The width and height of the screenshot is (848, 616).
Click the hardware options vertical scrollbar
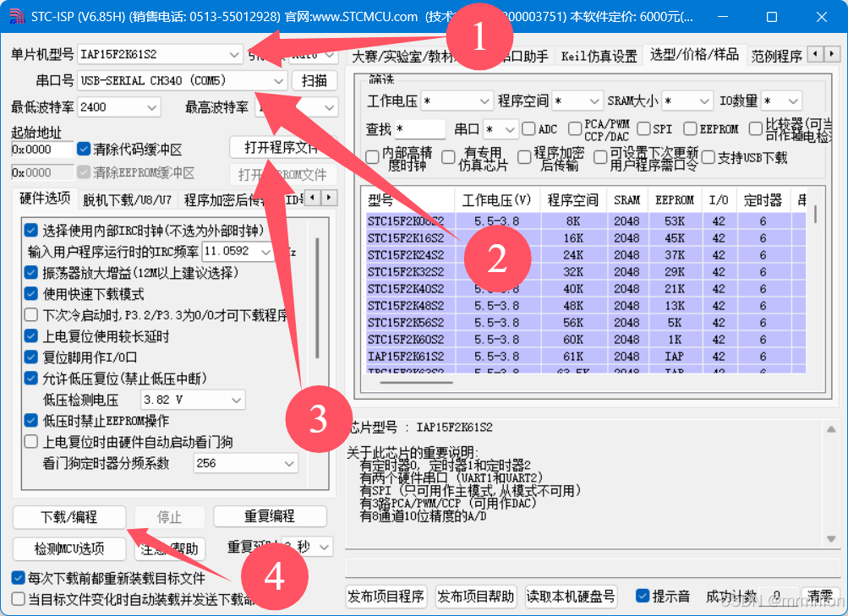pos(317,298)
